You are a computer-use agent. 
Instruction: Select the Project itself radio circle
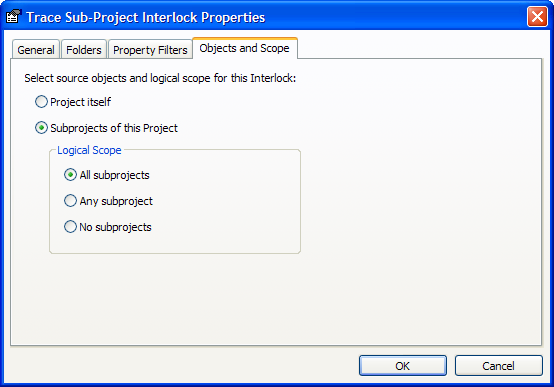(x=41, y=102)
